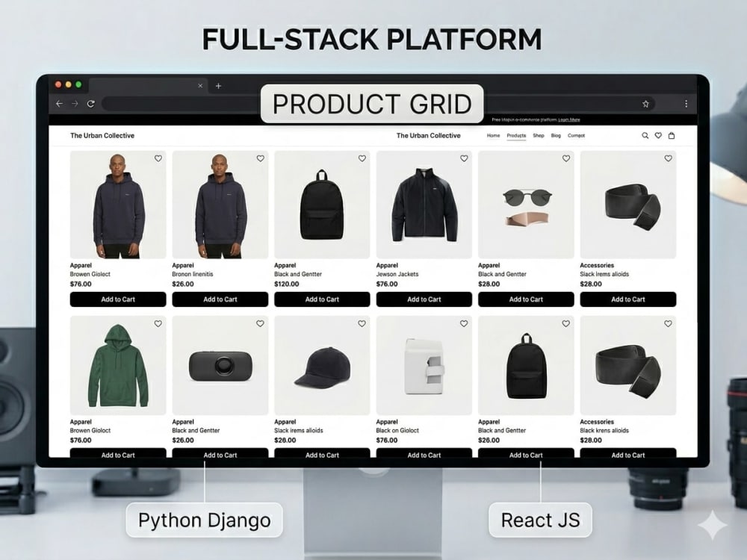Toggle heart on the black speaker card
This screenshot has width=747, height=560.
(x=260, y=324)
